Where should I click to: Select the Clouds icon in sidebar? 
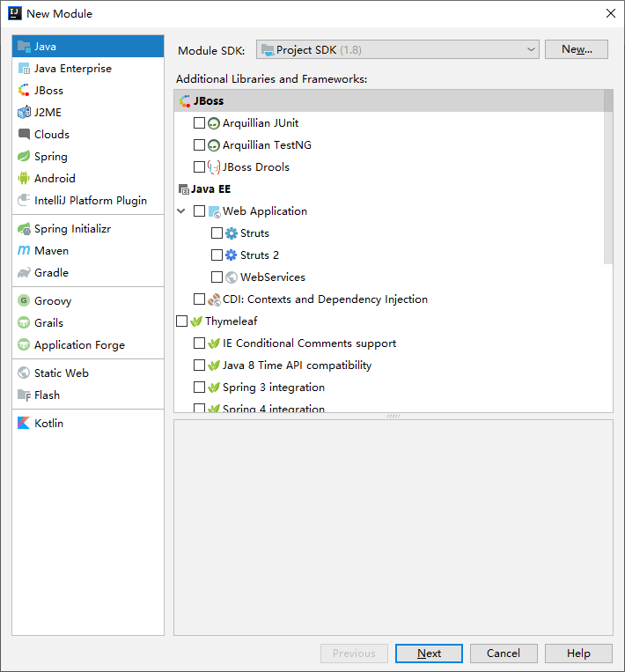[25, 135]
